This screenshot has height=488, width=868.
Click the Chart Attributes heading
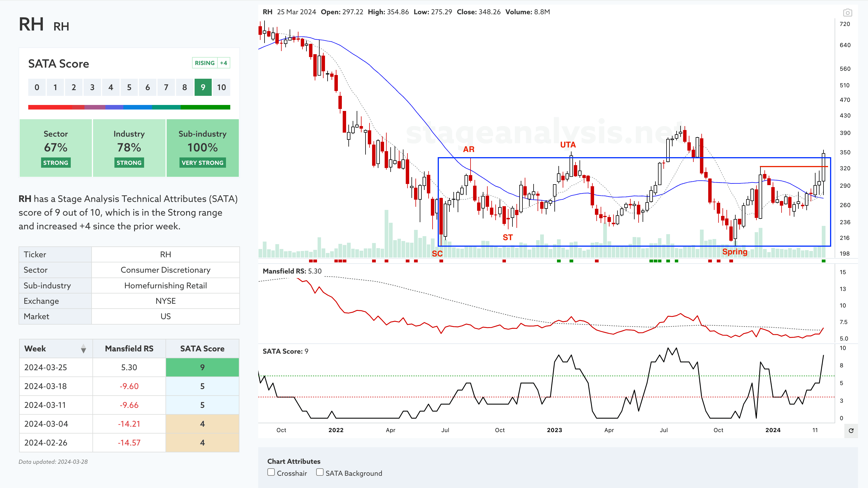pos(294,461)
